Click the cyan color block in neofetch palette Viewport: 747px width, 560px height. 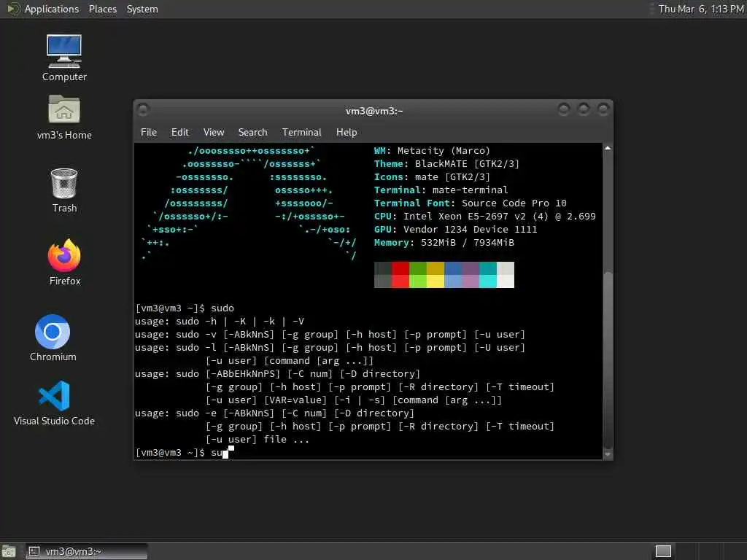488,275
